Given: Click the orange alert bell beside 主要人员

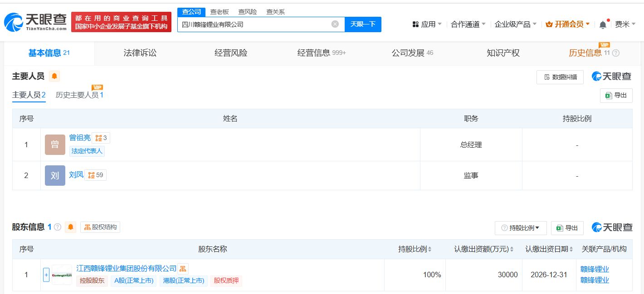Looking at the screenshot, I should (x=54, y=76).
